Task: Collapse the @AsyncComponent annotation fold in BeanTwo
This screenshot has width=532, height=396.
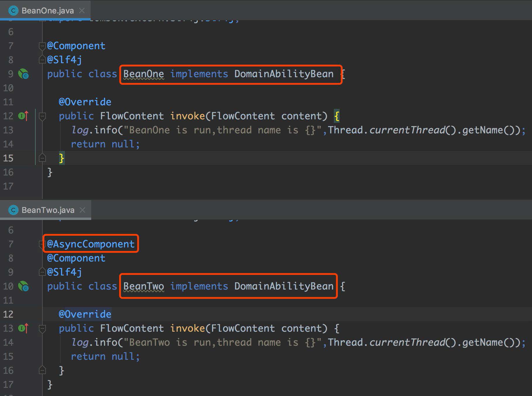Action: coord(42,245)
